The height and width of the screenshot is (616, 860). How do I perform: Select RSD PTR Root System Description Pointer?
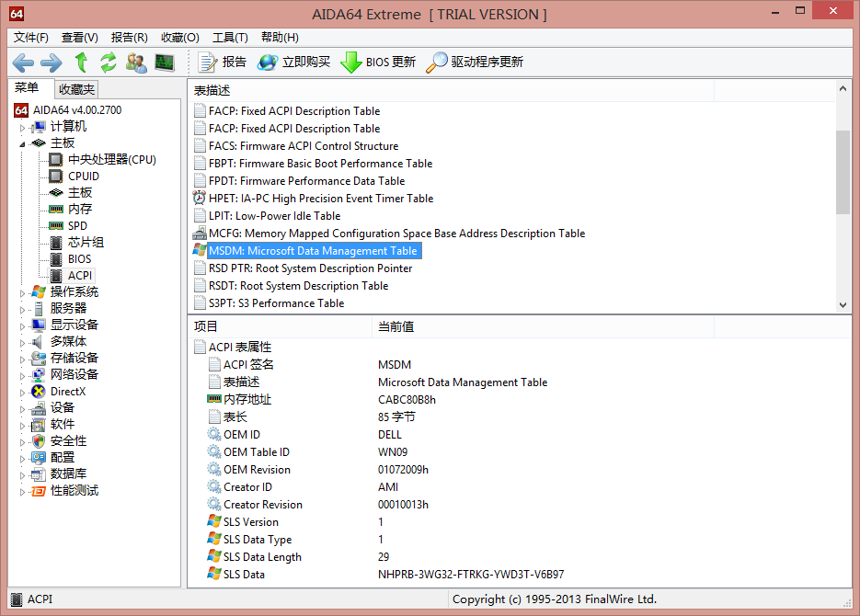pos(311,268)
